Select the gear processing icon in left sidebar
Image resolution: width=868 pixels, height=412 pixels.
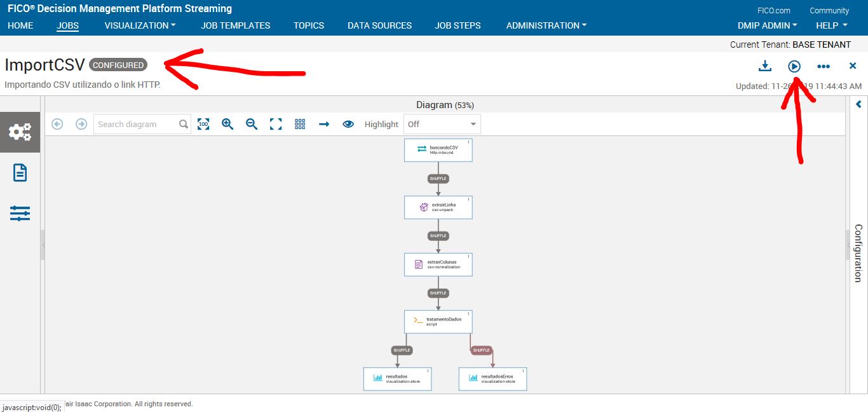(x=20, y=132)
